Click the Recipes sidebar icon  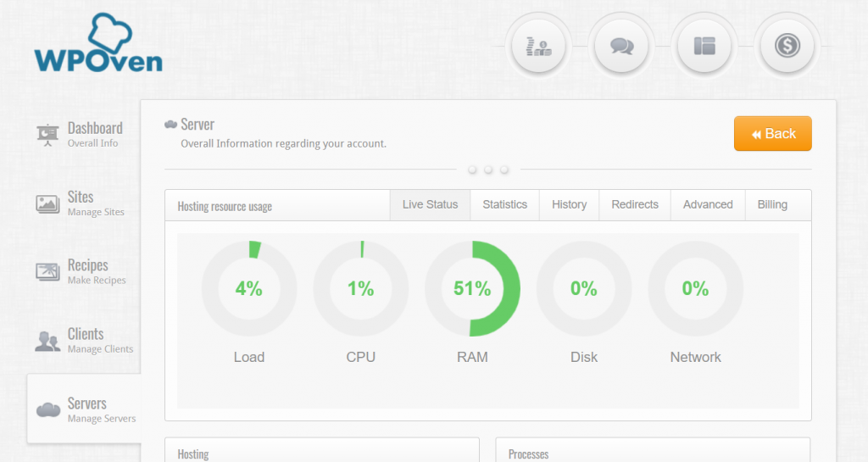pos(47,271)
